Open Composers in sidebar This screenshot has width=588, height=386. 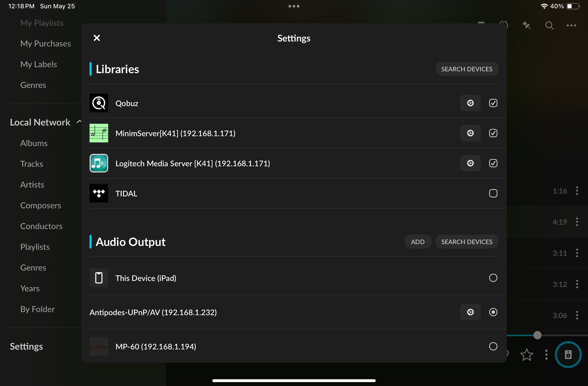point(40,205)
